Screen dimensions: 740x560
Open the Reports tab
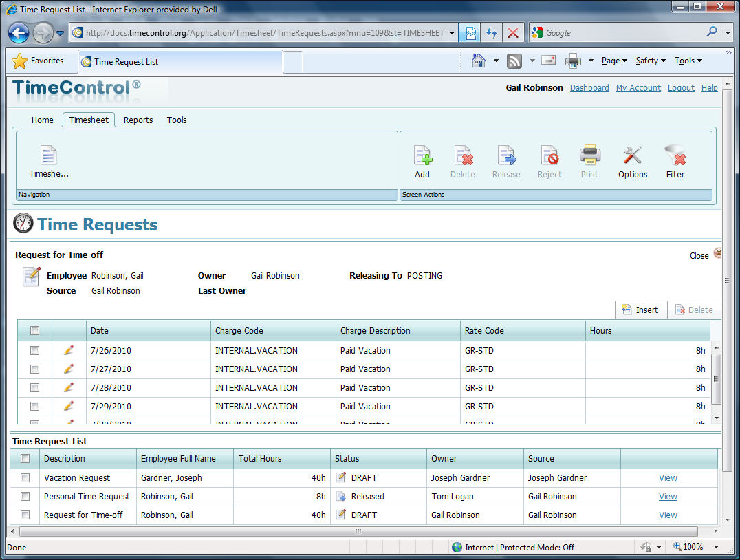pos(138,120)
